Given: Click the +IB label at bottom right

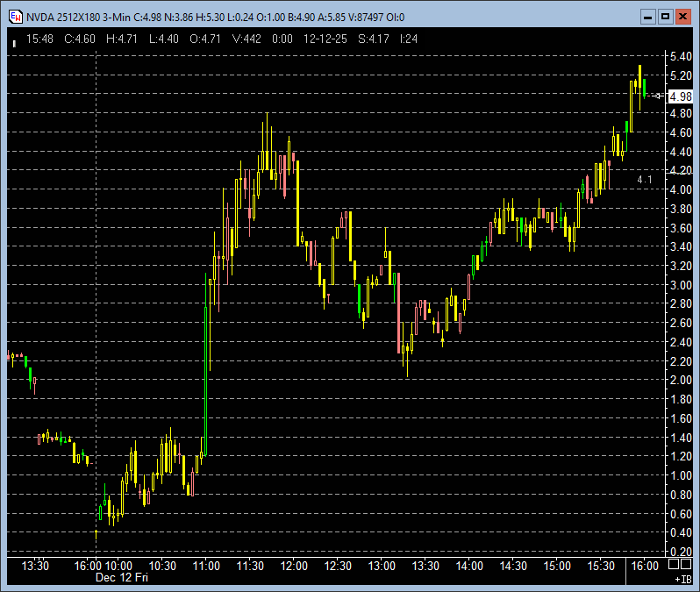Looking at the screenshot, I should click(x=682, y=580).
